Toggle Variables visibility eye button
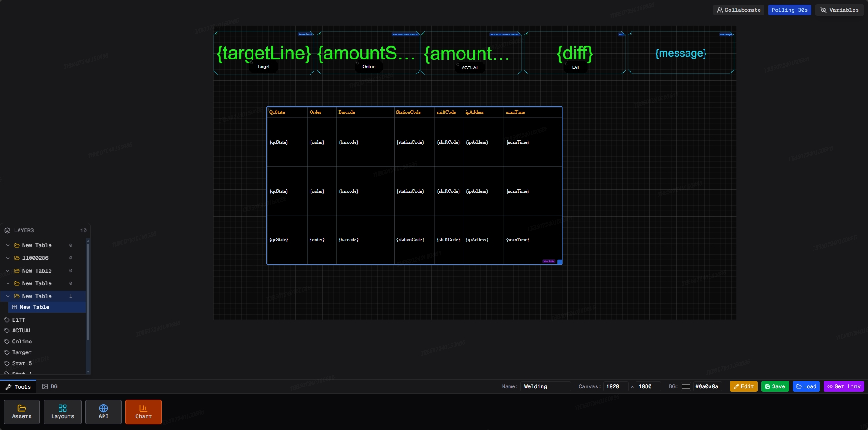 (839, 10)
